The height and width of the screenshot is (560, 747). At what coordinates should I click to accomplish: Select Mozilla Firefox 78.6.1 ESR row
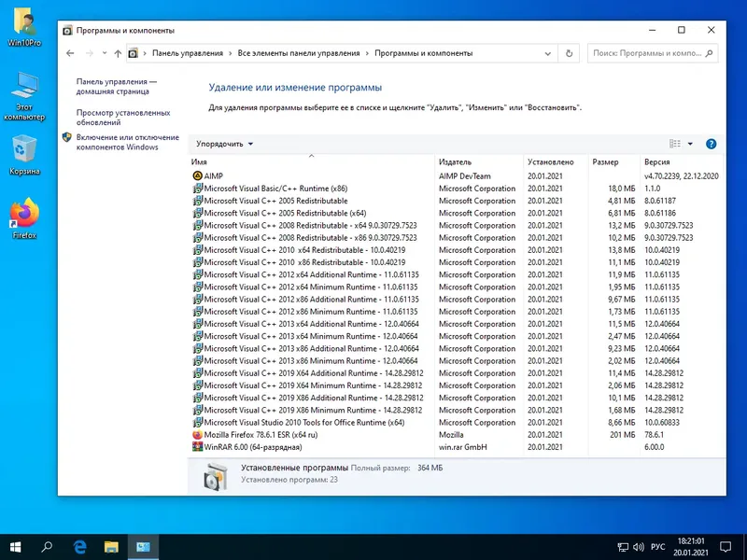(x=457, y=435)
